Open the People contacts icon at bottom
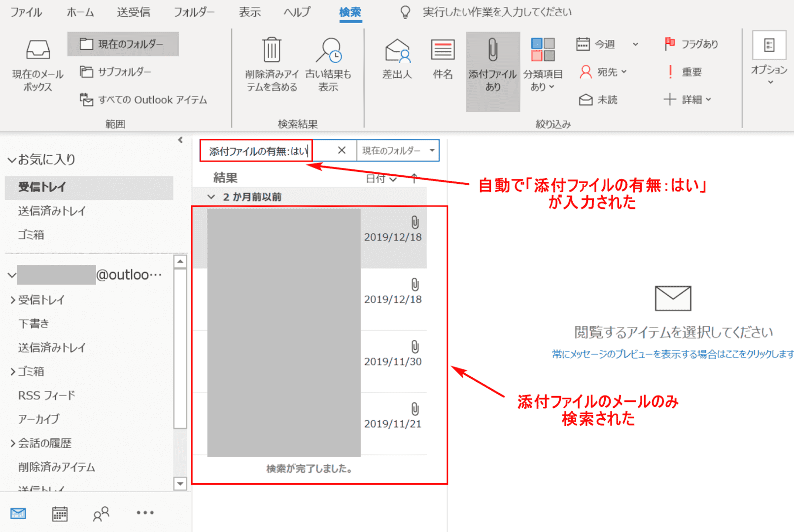 pyautogui.click(x=101, y=514)
